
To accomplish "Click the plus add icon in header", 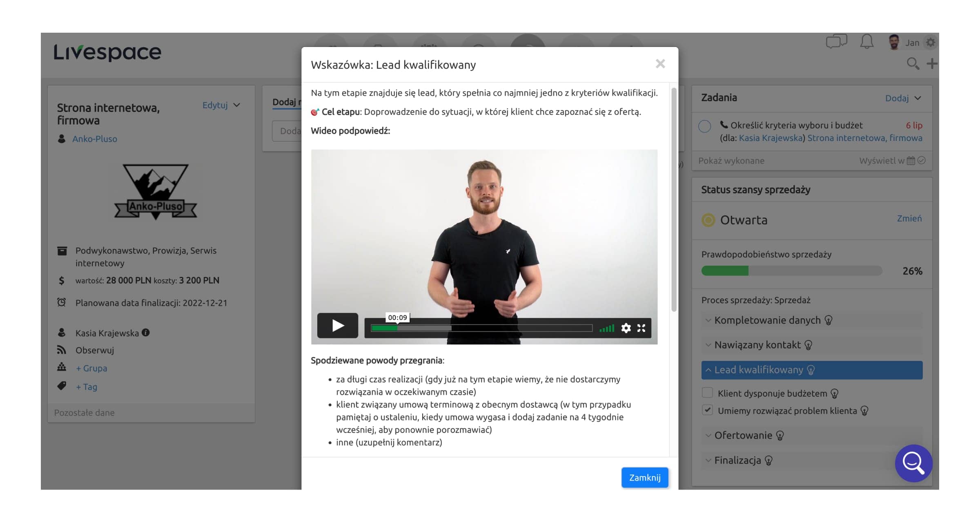I will tap(932, 64).
